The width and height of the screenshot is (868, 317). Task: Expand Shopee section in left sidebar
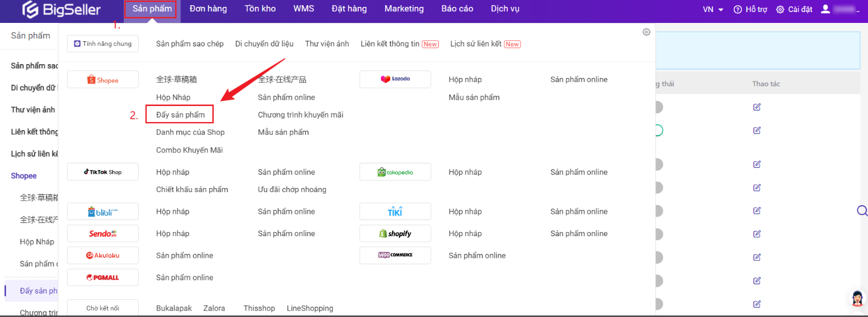tap(23, 175)
